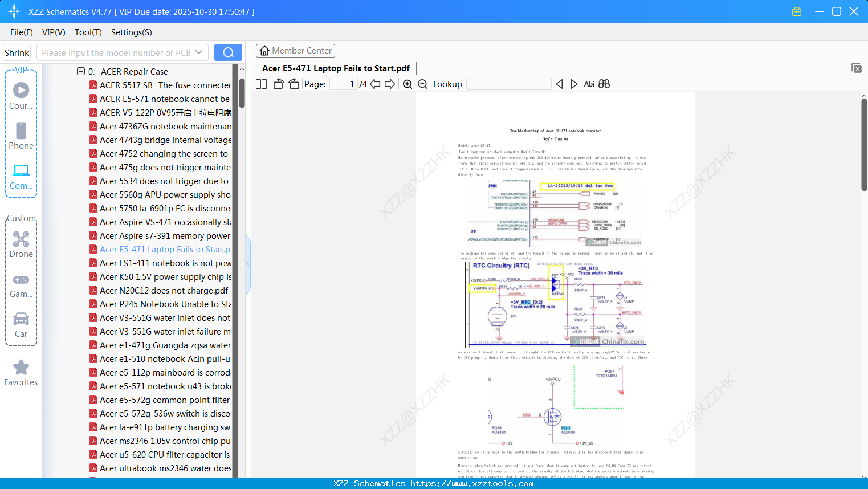Open Acer 4752 changing the screen file
The image size is (868, 489).
165,154
